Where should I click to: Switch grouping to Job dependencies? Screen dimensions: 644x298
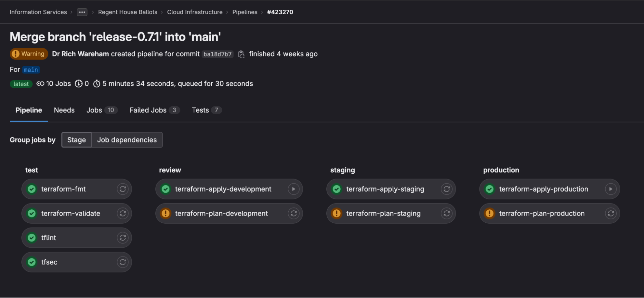point(127,140)
